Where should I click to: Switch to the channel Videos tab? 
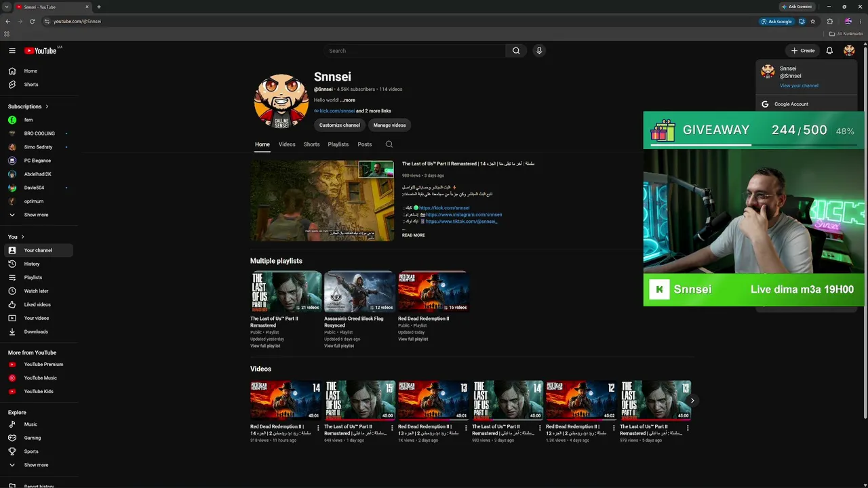(287, 144)
